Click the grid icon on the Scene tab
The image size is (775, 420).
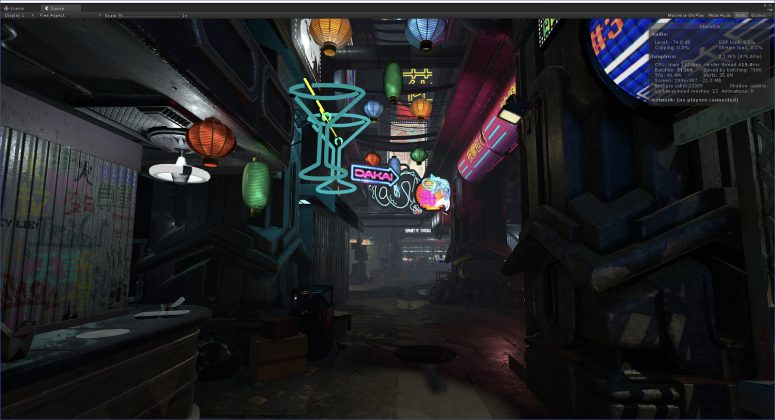6,6
